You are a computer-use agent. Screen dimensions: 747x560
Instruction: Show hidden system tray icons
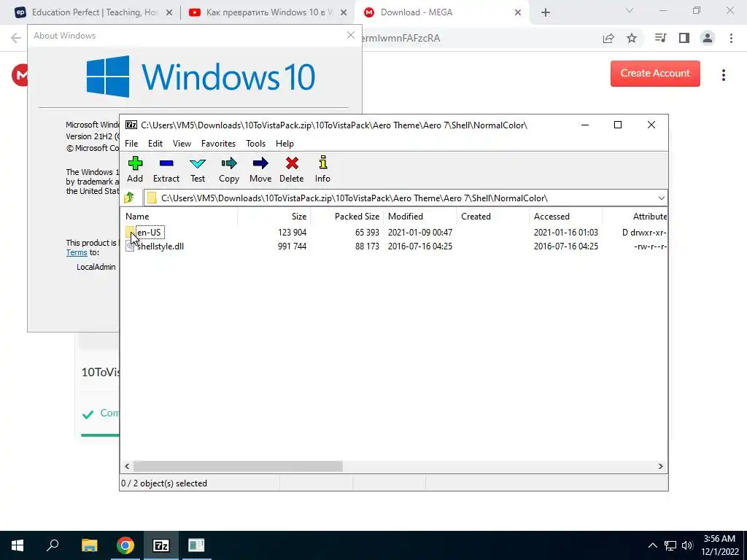click(x=653, y=545)
